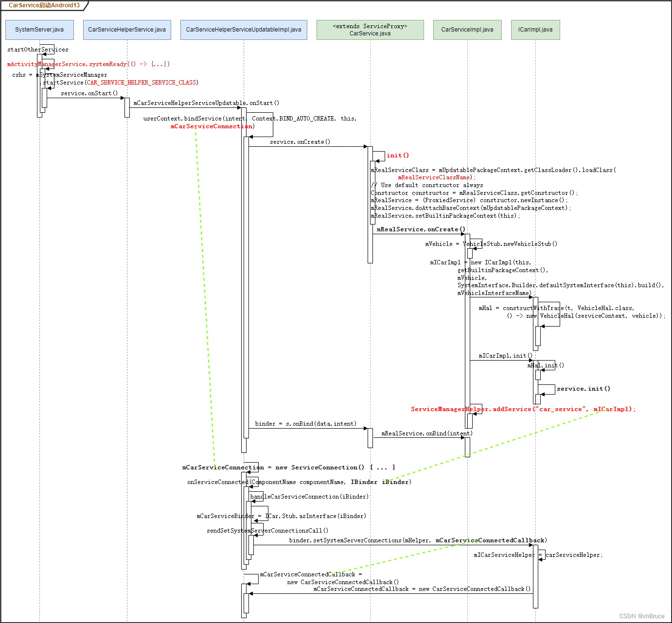This screenshot has height=623, width=672.
Task: Click the mRealService.onBind(intent) label
Action: (427, 433)
